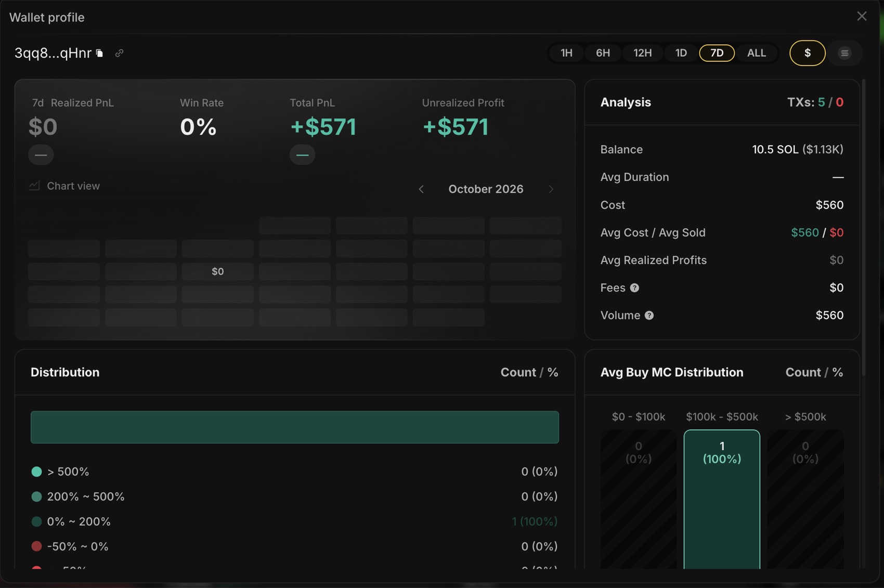The image size is (884, 588).
Task: Show Fees help tooltip
Action: (634, 288)
